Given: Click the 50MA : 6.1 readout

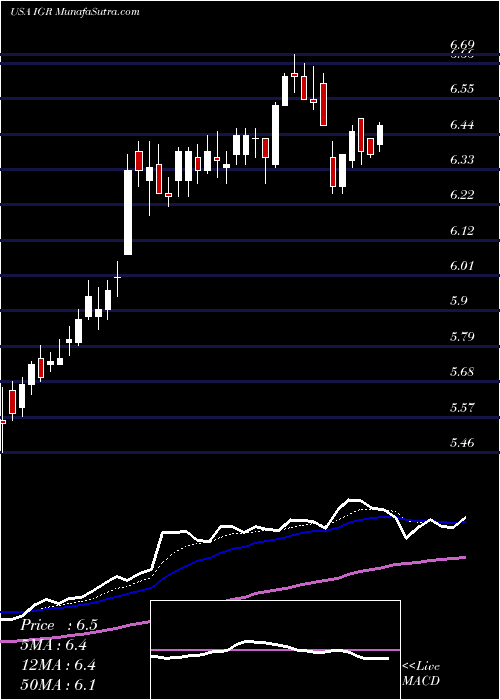Looking at the screenshot, I should (x=57, y=685).
